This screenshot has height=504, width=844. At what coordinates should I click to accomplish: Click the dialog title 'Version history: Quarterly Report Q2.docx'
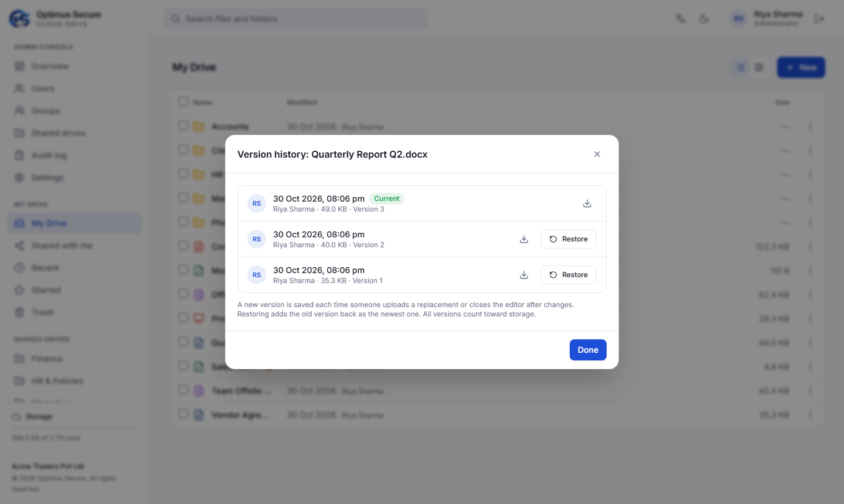click(332, 154)
